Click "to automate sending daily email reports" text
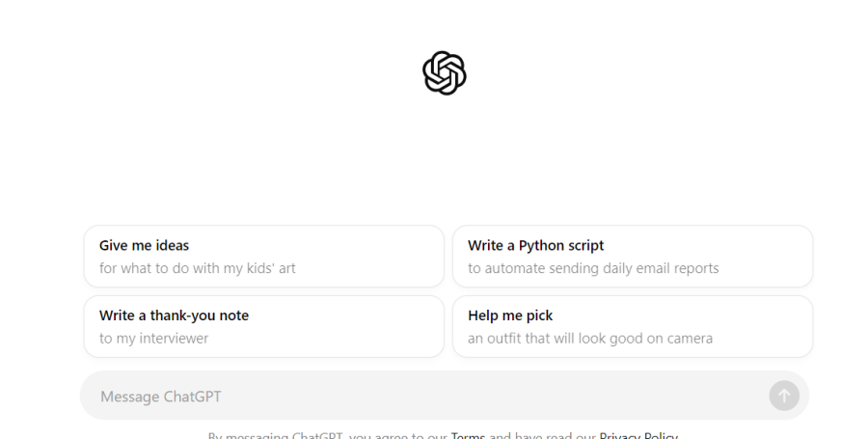Viewport: 868px width, 439px height. pyautogui.click(x=593, y=268)
